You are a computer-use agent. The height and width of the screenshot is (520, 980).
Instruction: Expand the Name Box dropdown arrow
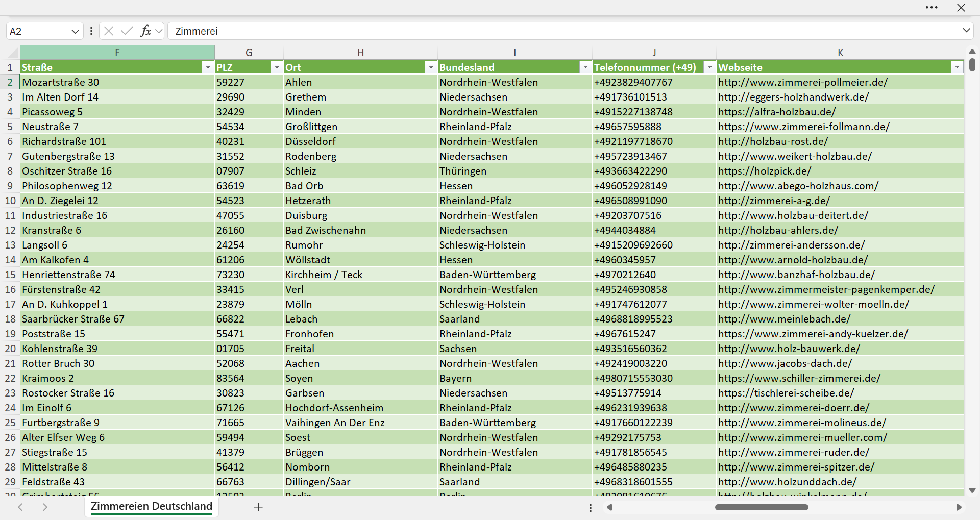pos(75,31)
